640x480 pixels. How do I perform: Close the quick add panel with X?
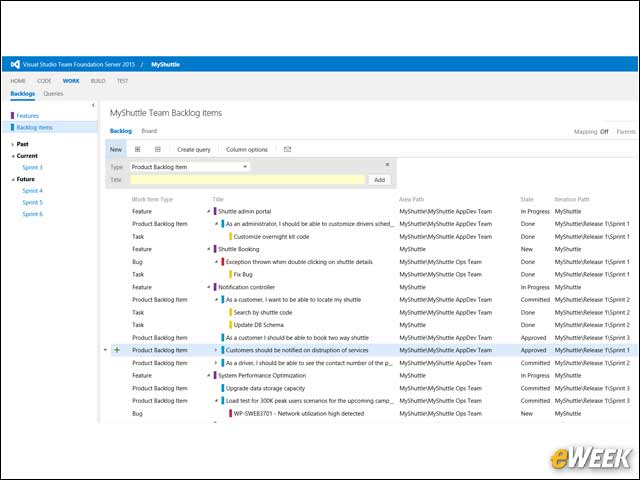click(x=387, y=164)
